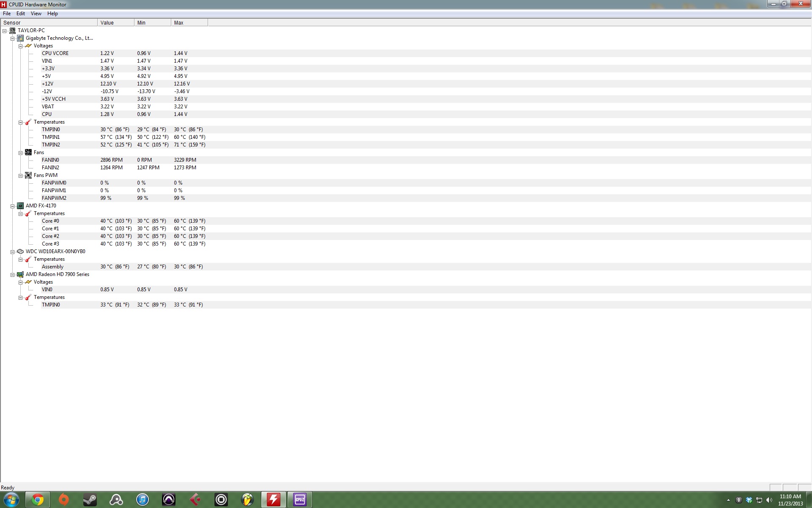Open Pro Tools from the taskbar
Image resolution: width=812 pixels, height=508 pixels.
click(169, 500)
